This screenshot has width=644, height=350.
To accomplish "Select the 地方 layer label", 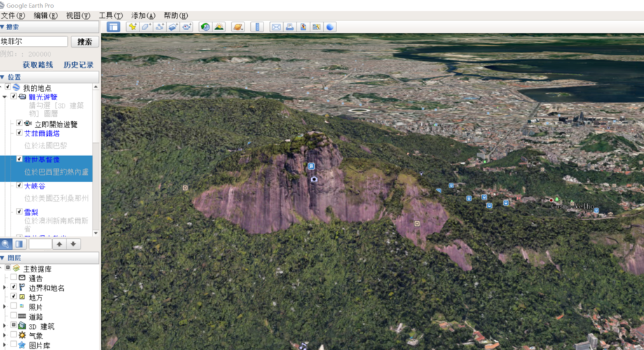I will click(36, 297).
